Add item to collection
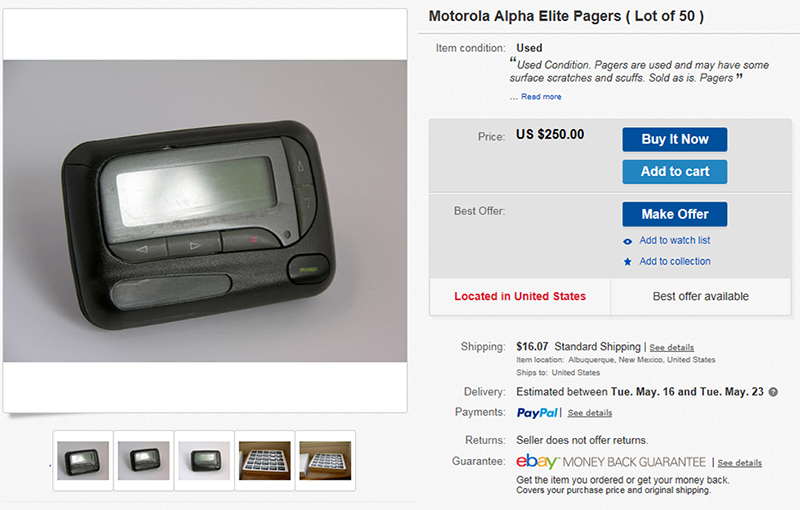Image resolution: width=800 pixels, height=510 pixels. click(x=675, y=261)
